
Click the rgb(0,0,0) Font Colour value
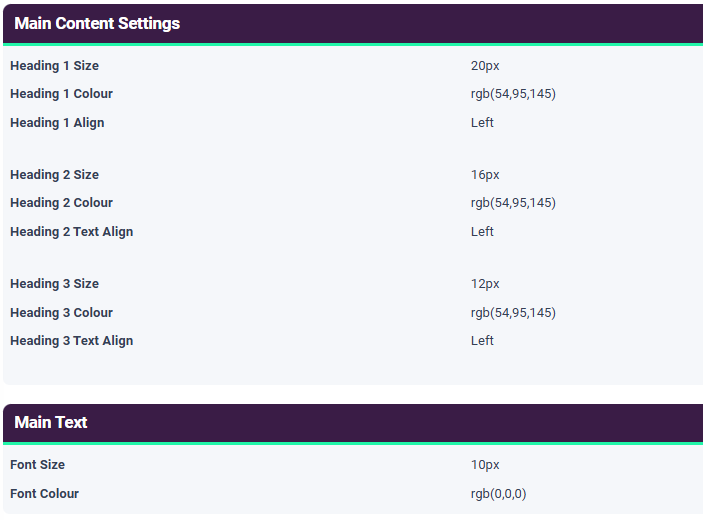point(498,494)
